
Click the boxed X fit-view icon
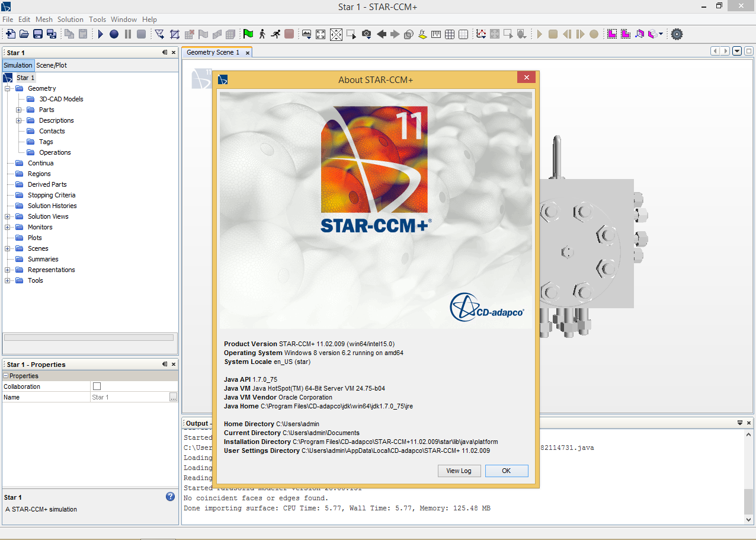pos(336,34)
